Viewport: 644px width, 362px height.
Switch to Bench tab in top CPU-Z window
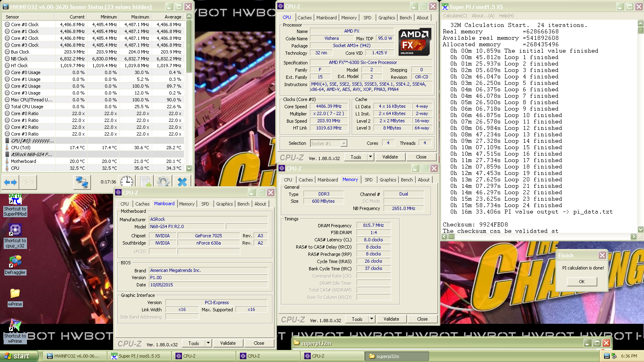(x=405, y=18)
